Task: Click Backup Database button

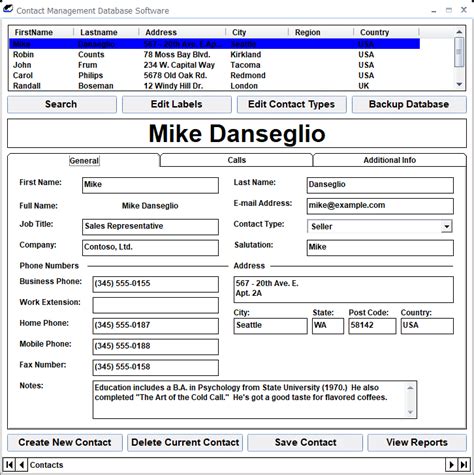Action: [x=409, y=104]
